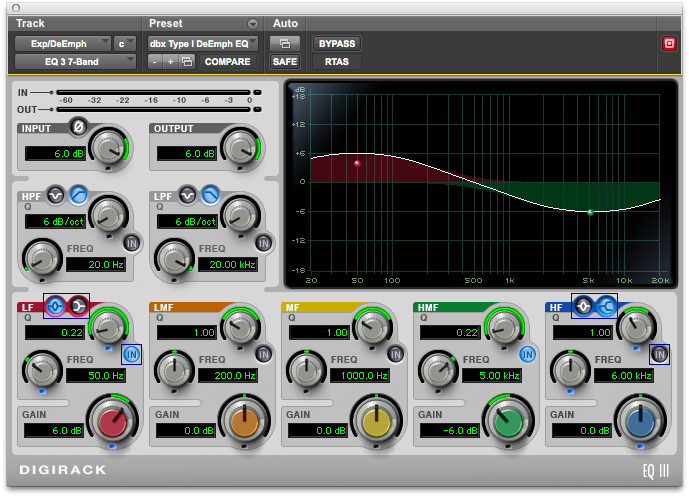The image size is (689, 497).
Task: Click the INPUT 6.0 dB value field
Action: 55,153
